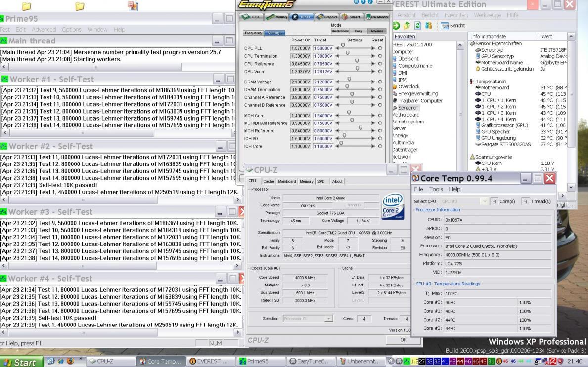Select Energieverwaltung in the EVEREST tree
This screenshot has height=367, width=588.
[x=418, y=94]
